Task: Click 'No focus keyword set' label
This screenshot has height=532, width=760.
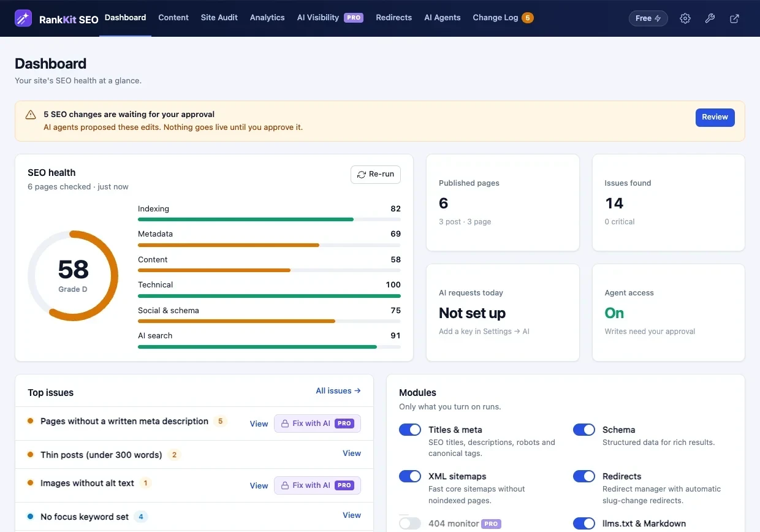Action: tap(85, 517)
